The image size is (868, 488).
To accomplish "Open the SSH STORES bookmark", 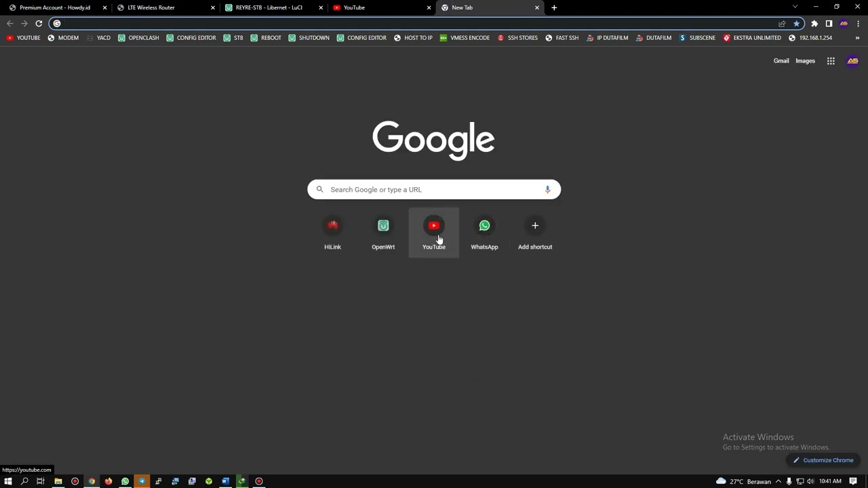I will tap(517, 38).
